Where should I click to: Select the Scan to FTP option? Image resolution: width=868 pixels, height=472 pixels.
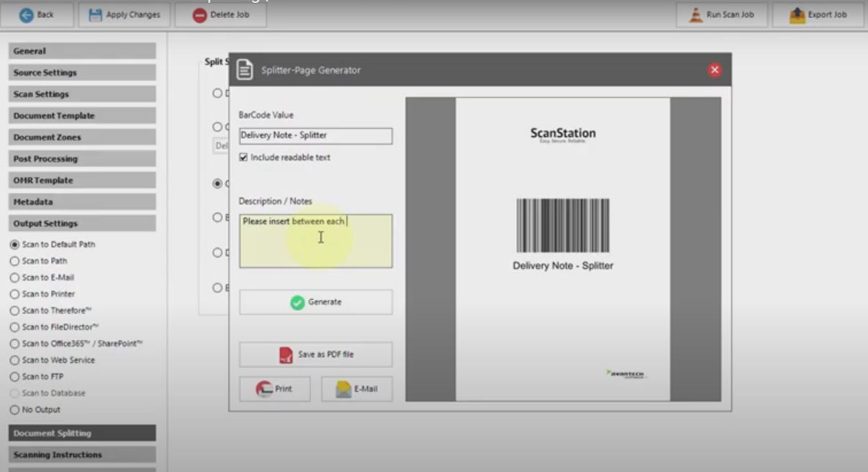[x=37, y=377]
